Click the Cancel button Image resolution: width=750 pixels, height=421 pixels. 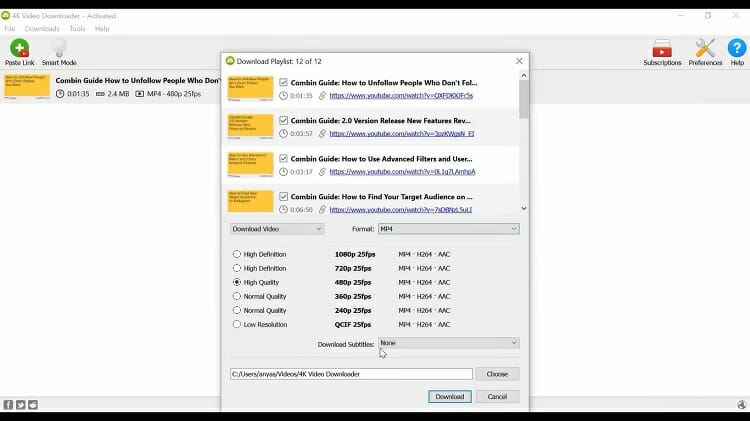pos(497,397)
